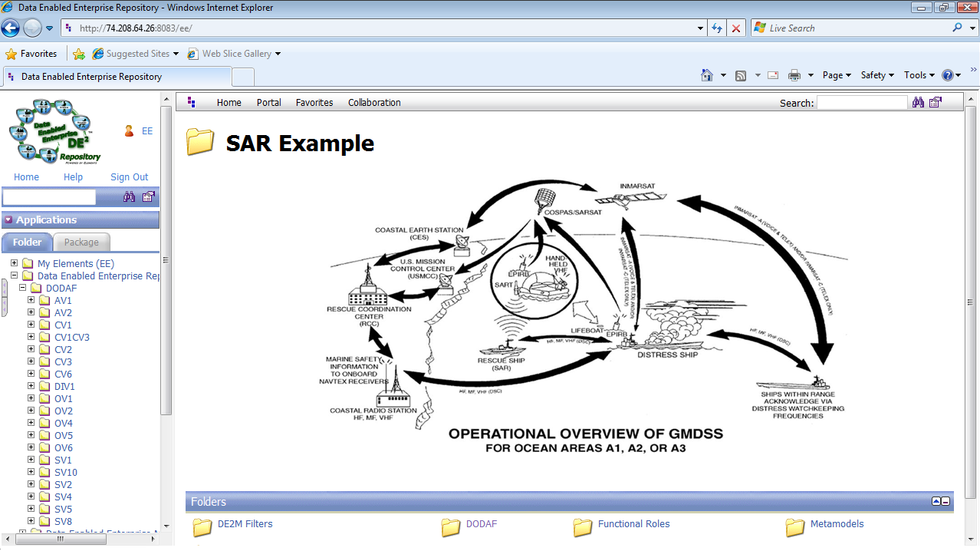Screen dimensions: 980x551
Task: Click the DODAF folder icon in Folders panel
Action: [451, 526]
